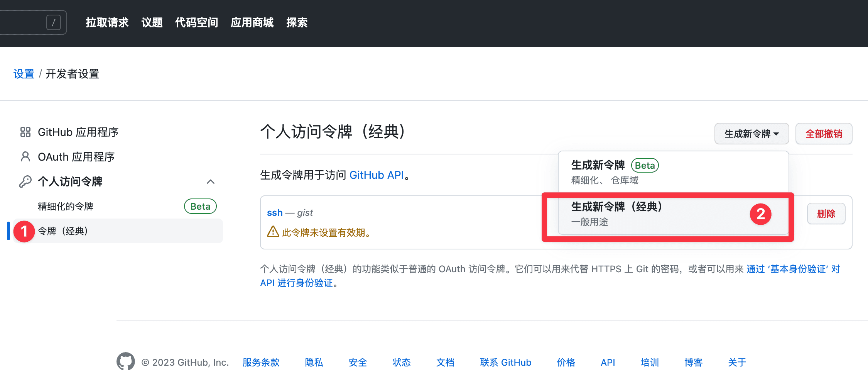Click the key icon beside 个人访问令牌
This screenshot has width=868, height=390.
25,181
